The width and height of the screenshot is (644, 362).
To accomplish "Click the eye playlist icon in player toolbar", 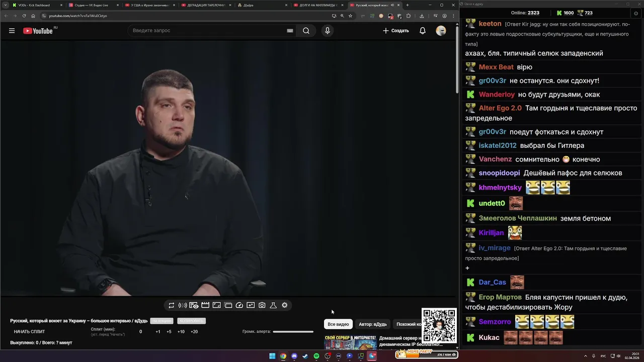I will pos(194,305).
